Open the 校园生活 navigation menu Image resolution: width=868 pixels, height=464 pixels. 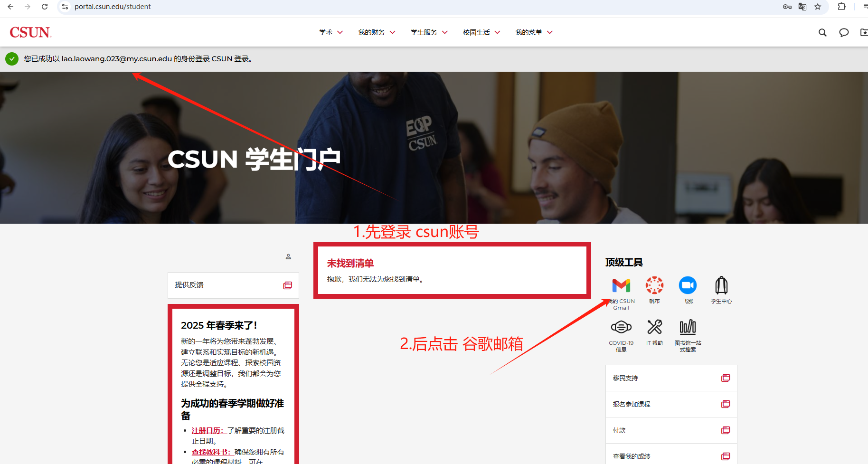[481, 33]
